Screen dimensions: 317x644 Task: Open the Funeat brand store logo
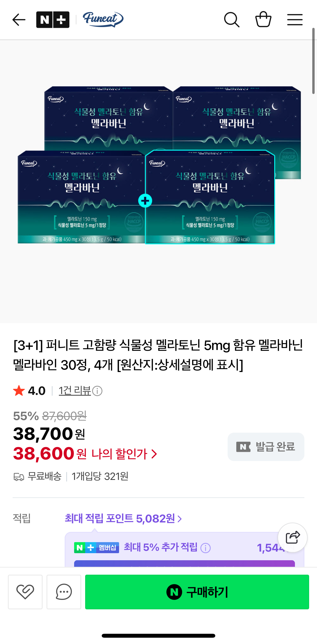tap(103, 19)
